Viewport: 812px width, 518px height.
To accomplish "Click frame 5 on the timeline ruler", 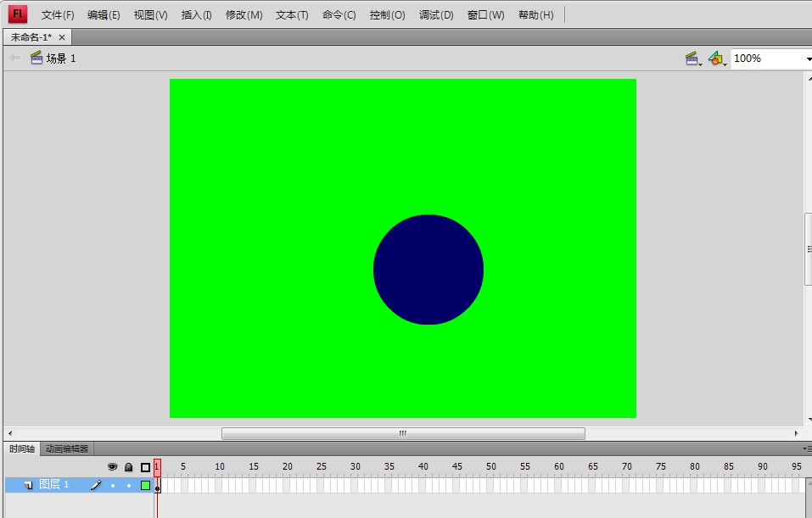I will (184, 467).
